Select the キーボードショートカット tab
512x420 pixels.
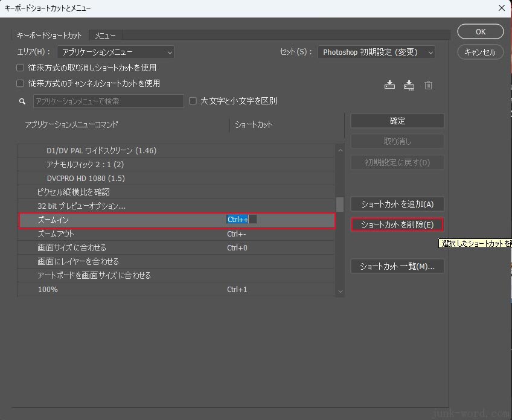[x=48, y=36]
